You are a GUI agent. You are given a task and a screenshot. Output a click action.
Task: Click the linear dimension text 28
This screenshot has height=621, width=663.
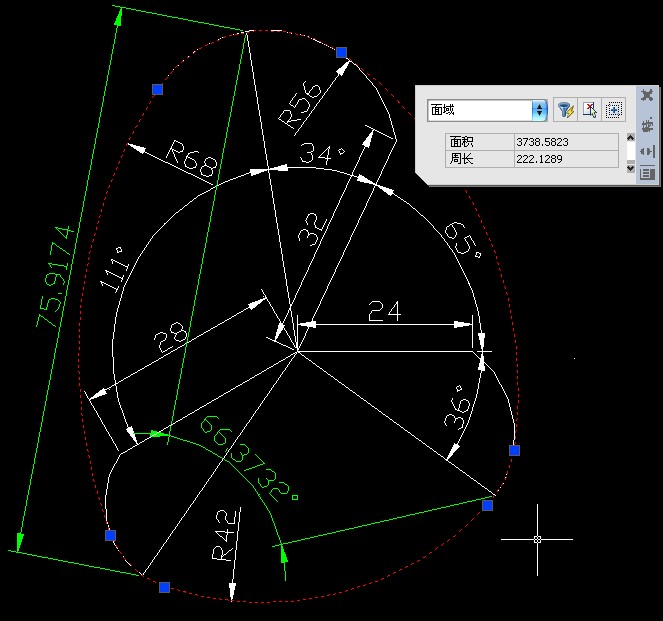pyautogui.click(x=170, y=337)
